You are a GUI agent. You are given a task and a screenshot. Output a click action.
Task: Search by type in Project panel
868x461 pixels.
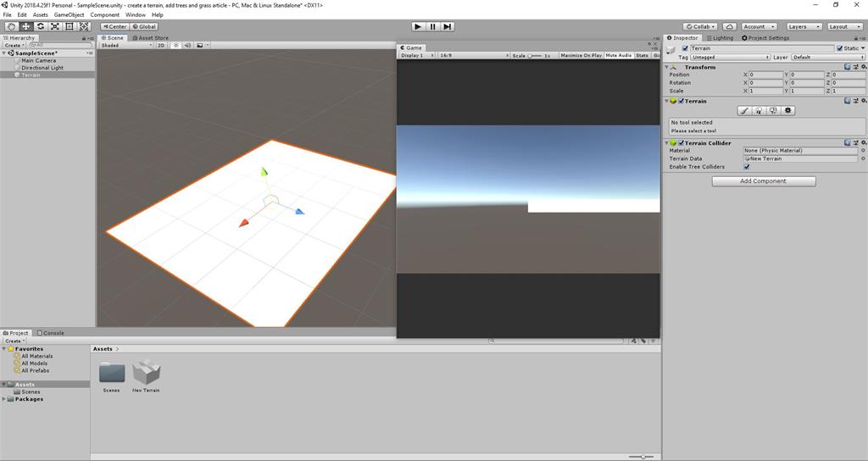click(634, 341)
